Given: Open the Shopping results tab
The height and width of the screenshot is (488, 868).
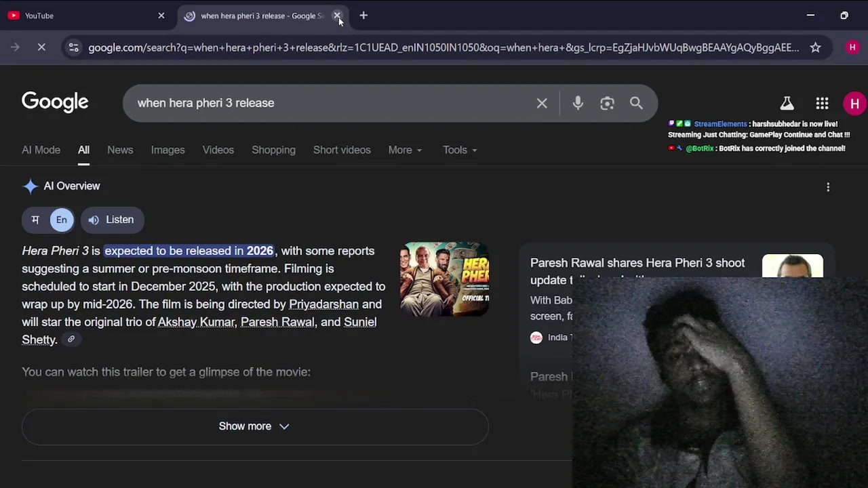Looking at the screenshot, I should (x=273, y=150).
